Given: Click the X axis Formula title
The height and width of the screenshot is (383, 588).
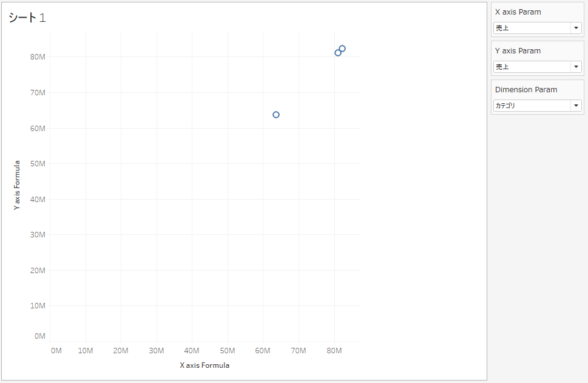Looking at the screenshot, I should (204, 365).
